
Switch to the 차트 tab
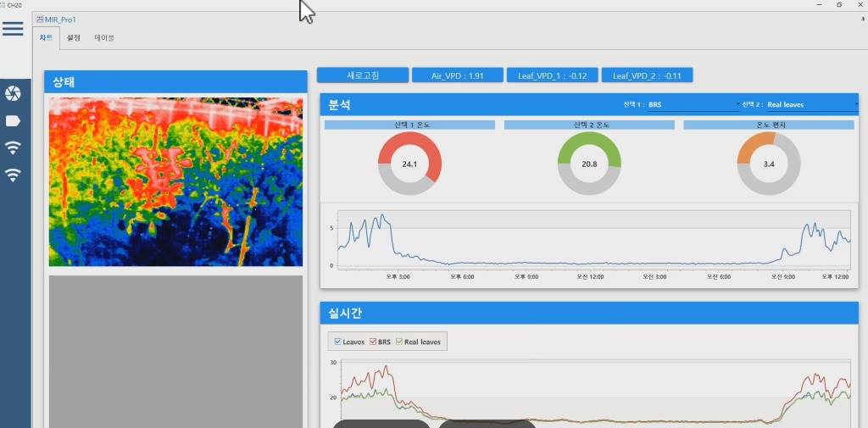46,37
